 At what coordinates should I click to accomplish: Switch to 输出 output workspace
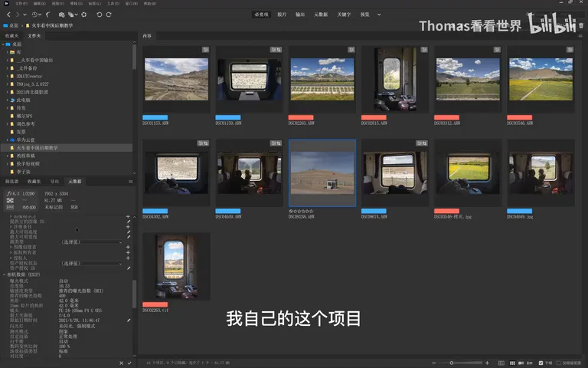(x=300, y=15)
